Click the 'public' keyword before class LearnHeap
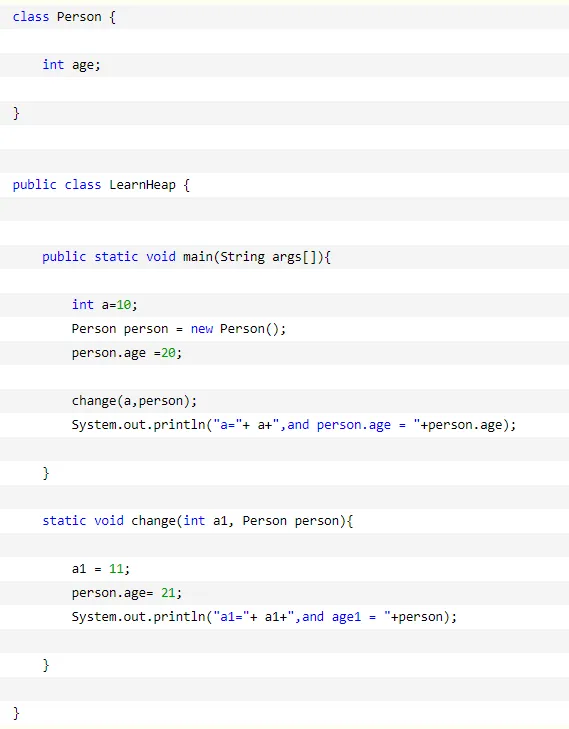Screen dimensions: 569x729 click(x=34, y=185)
